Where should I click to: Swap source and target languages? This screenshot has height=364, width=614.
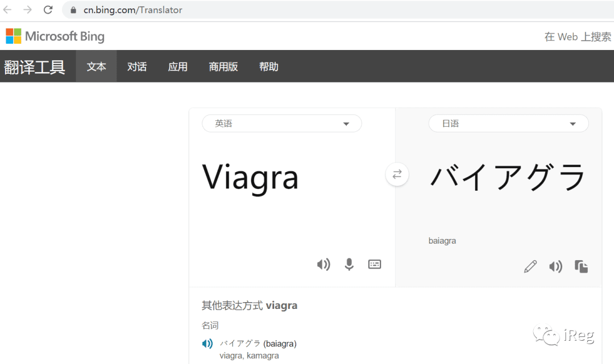pyautogui.click(x=397, y=174)
